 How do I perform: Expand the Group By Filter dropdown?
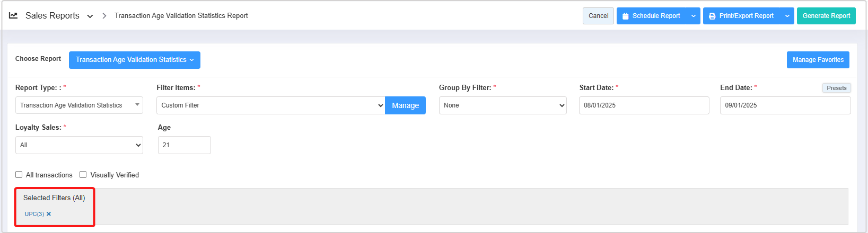[x=502, y=105]
